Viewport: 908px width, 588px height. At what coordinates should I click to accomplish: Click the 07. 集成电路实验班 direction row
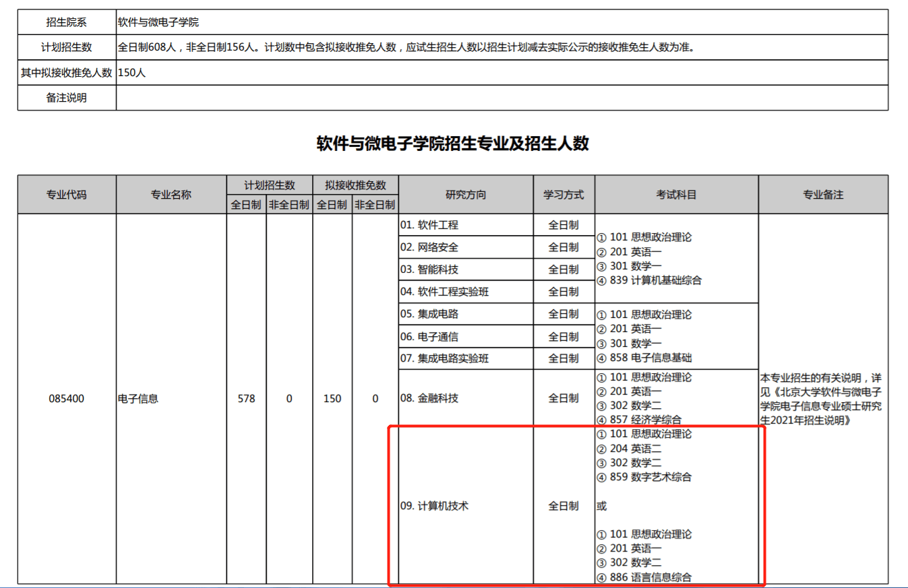466,358
